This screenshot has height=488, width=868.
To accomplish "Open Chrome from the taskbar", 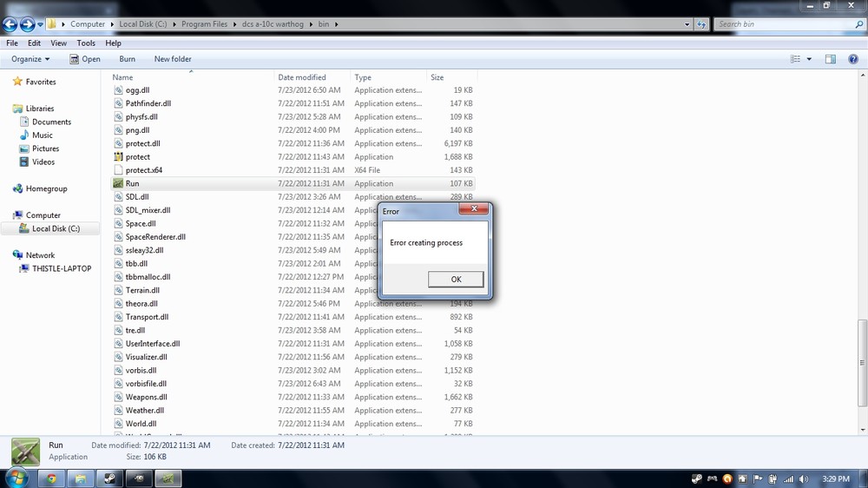I will pyautogui.click(x=51, y=478).
